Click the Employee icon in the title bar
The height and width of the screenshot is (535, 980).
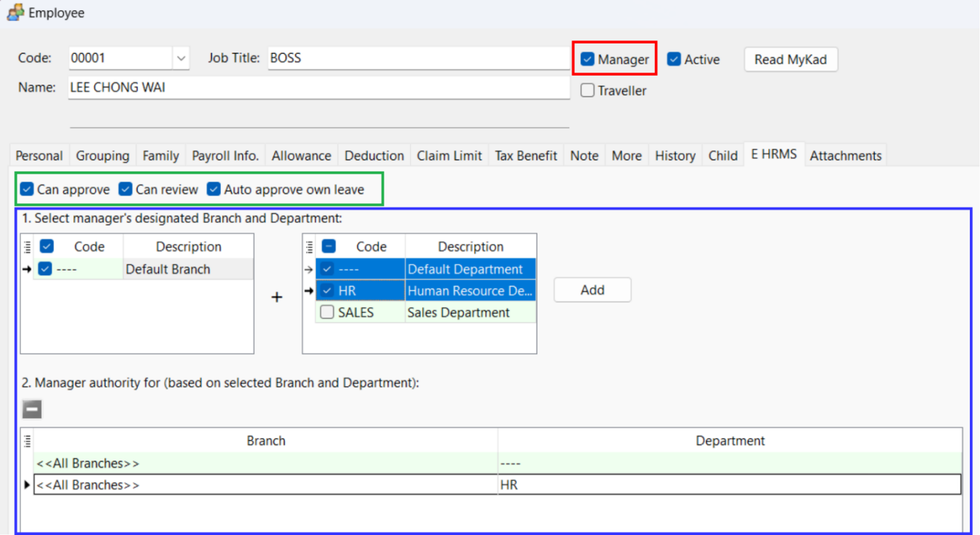15,12
